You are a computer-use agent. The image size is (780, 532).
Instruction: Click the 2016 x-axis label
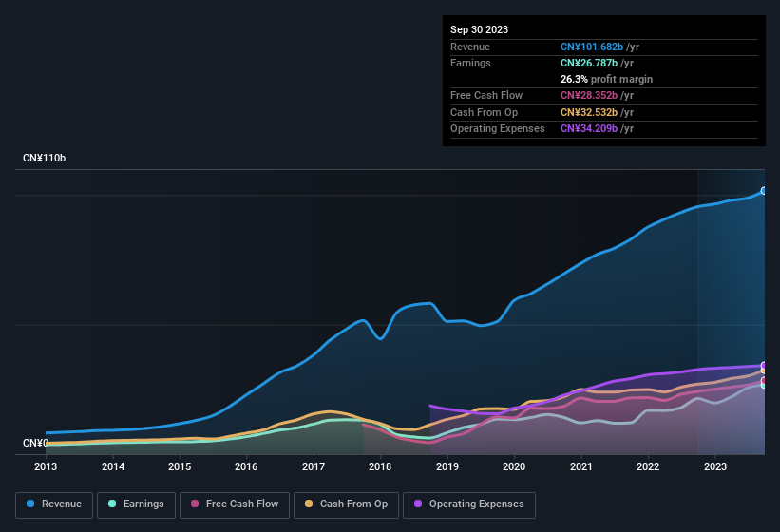pos(246,466)
